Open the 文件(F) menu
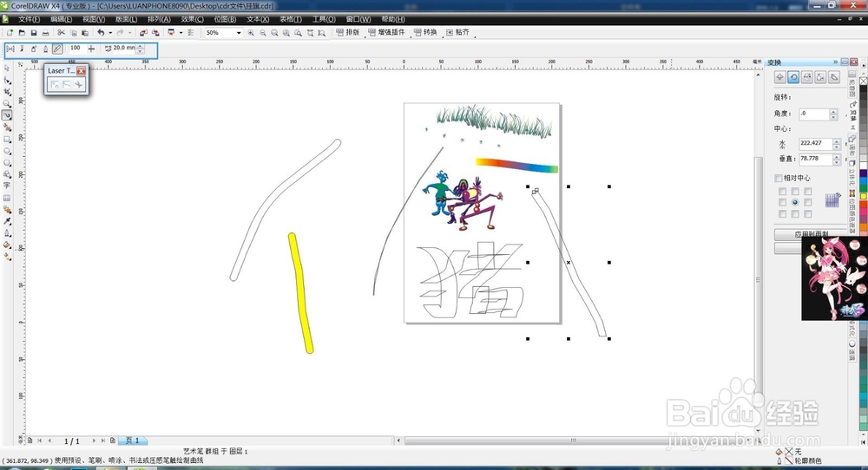The width and height of the screenshot is (868, 470). click(29, 19)
